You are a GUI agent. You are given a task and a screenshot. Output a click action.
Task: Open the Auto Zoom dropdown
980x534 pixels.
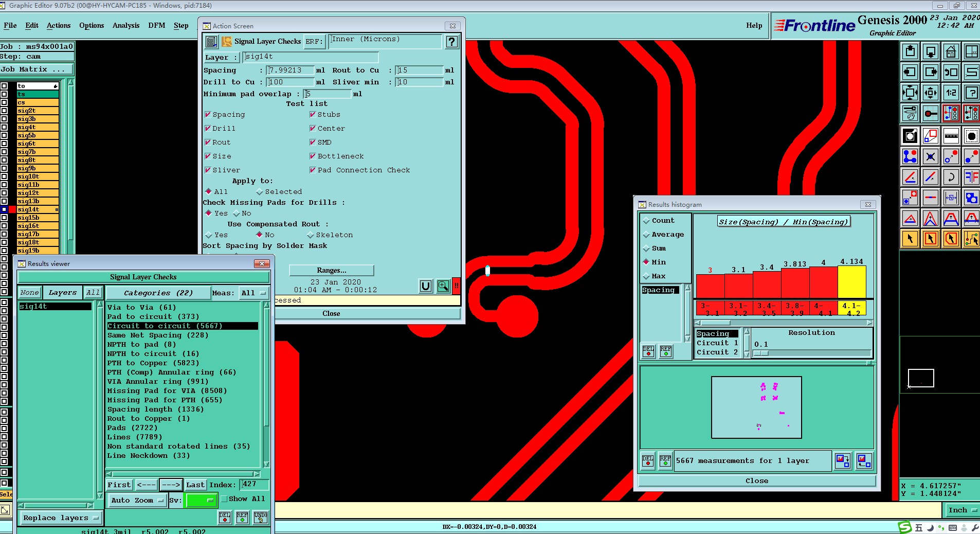click(x=137, y=500)
